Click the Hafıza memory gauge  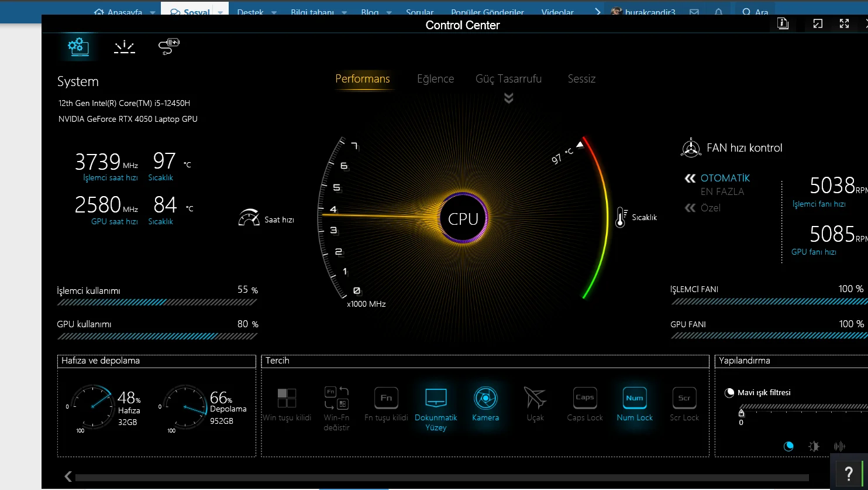[x=91, y=407]
